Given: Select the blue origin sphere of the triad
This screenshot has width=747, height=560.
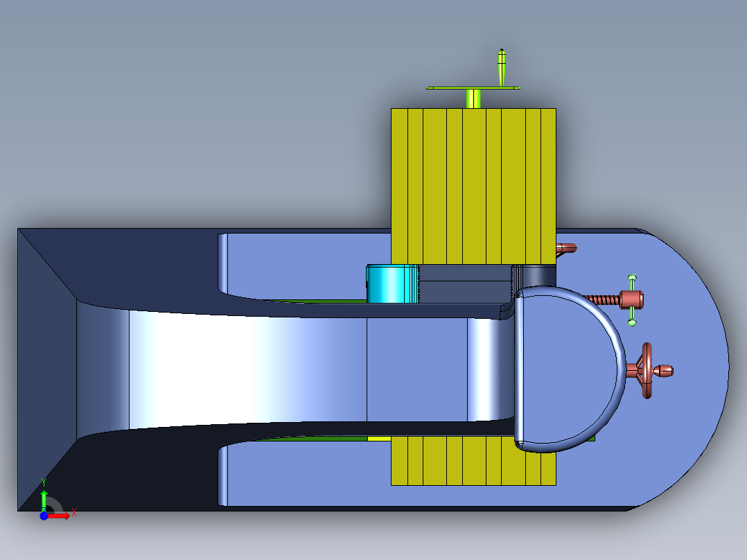Looking at the screenshot, I should (44, 516).
